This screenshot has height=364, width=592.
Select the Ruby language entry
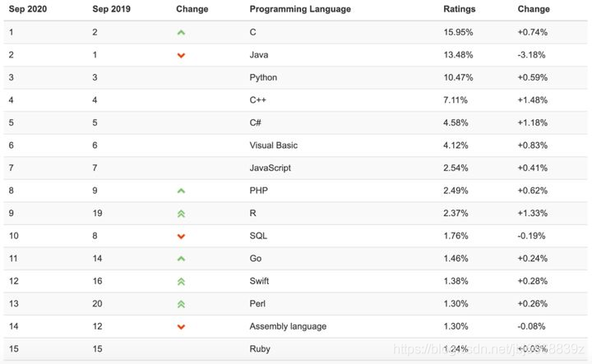[260, 349]
